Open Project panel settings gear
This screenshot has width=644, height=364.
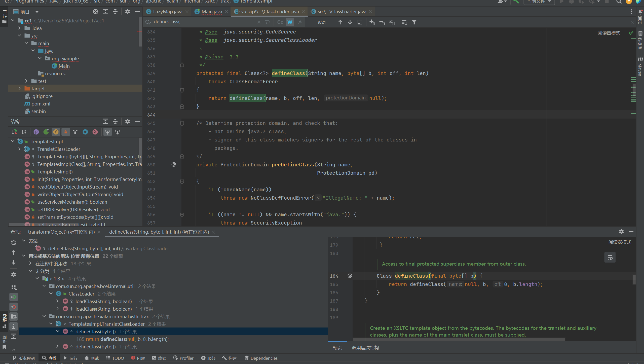pos(128,12)
